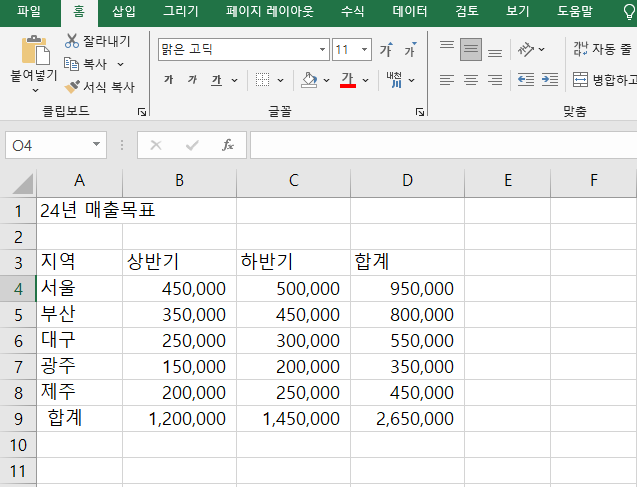
Task: Open font name dropdown 맑은 고딕
Action: click(322, 50)
